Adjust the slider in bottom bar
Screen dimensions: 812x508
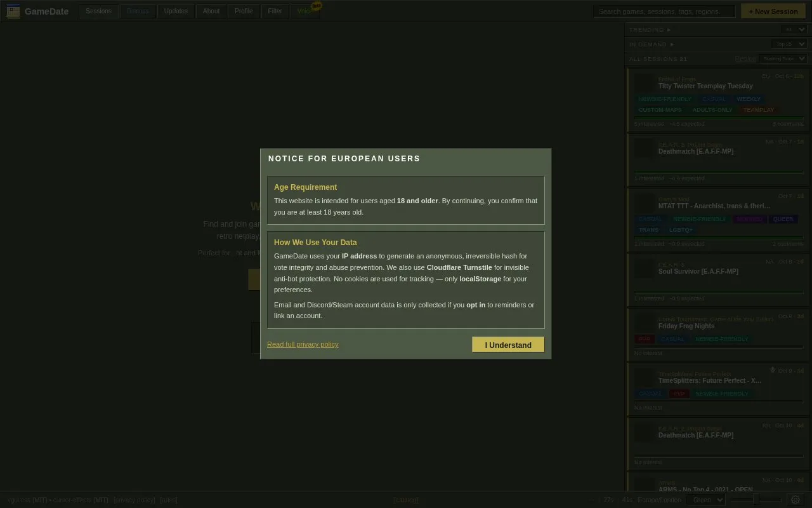(756, 500)
